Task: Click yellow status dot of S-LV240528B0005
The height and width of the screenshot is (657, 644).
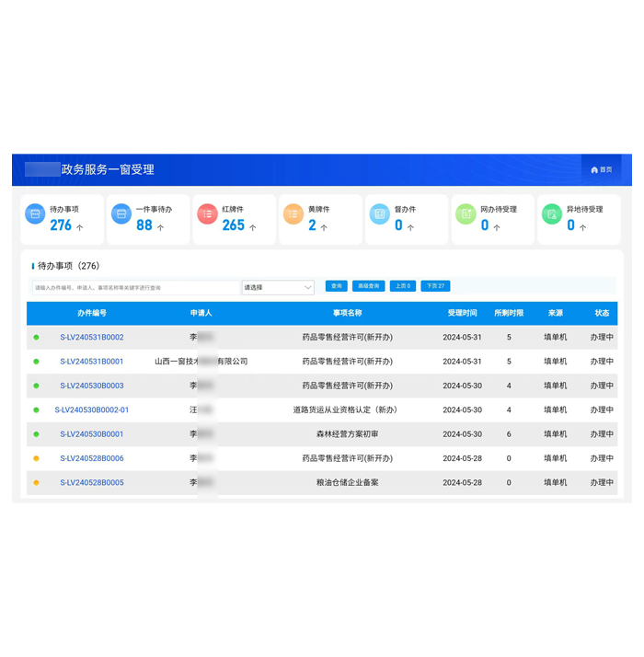Action: click(x=37, y=483)
